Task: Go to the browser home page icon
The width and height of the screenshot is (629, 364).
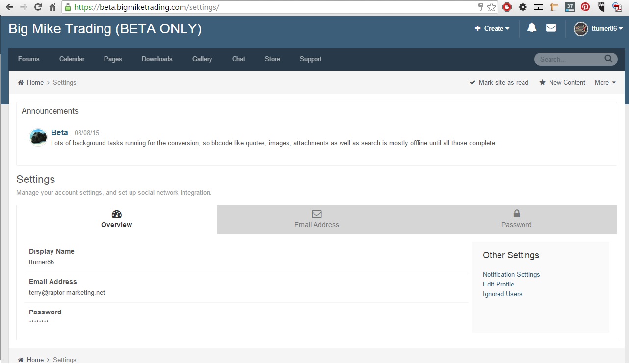Action: pos(52,7)
